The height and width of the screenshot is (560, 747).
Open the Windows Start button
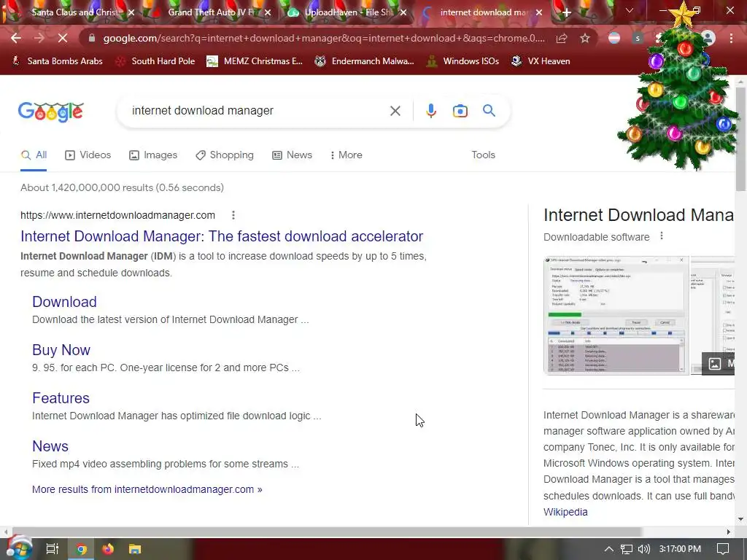click(x=20, y=548)
